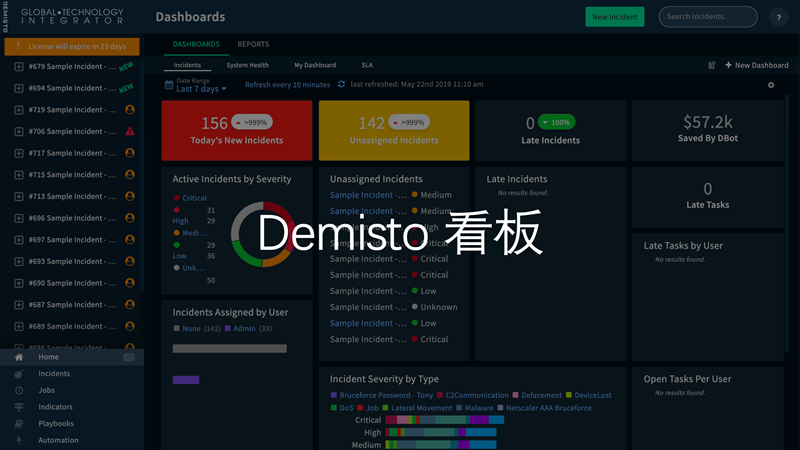Viewport: 800px width, 450px height.
Task: Toggle the C2Communication legend entry
Action: (472, 395)
